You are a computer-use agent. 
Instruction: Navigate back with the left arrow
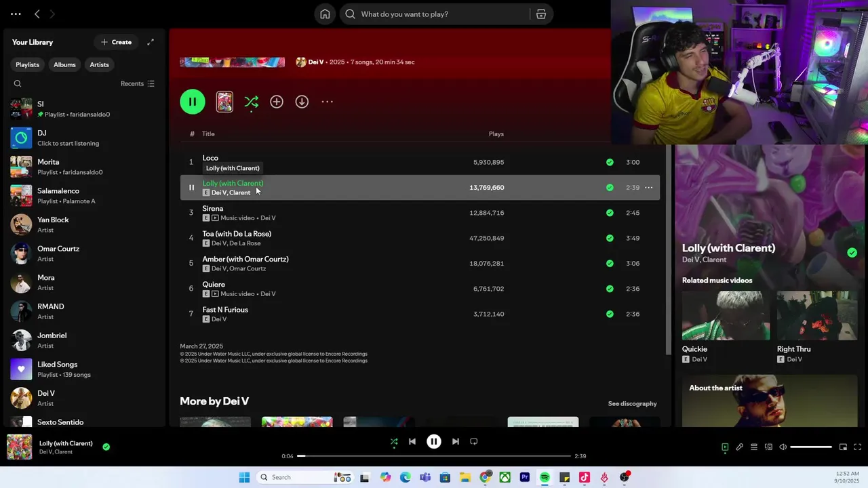point(37,14)
